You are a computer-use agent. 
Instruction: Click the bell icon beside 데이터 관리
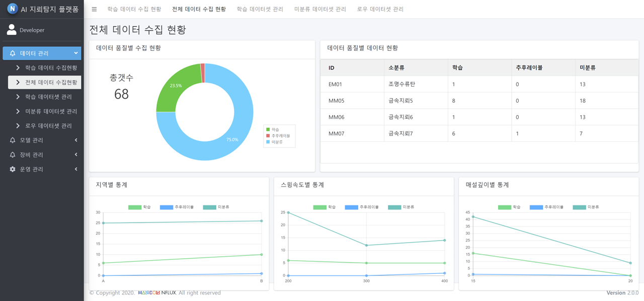tap(13, 53)
